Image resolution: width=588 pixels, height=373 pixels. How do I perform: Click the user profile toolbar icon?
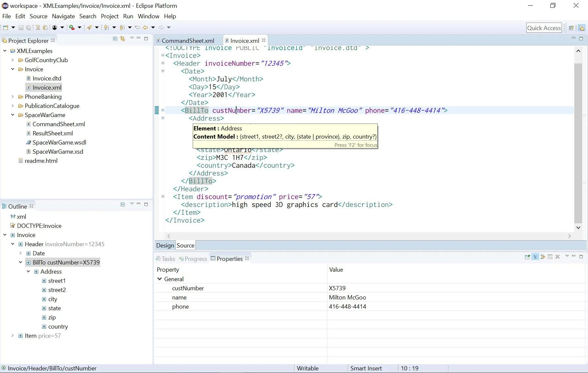(55, 27)
